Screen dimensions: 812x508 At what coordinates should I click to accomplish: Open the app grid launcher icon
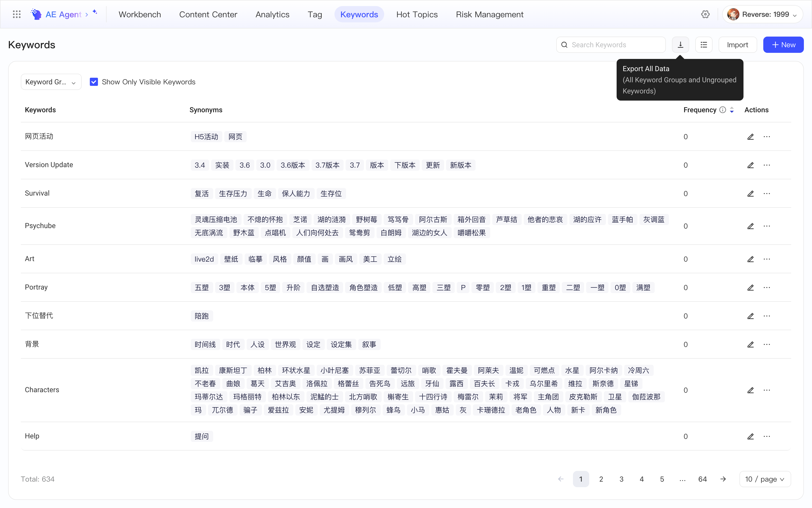coord(16,14)
